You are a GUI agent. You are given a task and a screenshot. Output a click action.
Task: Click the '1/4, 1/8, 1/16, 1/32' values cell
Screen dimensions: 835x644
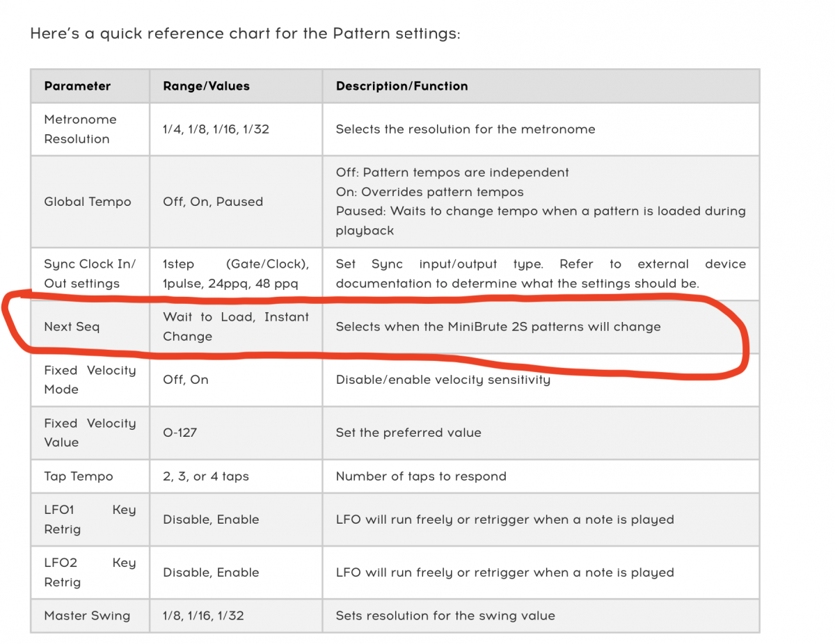coord(236,129)
